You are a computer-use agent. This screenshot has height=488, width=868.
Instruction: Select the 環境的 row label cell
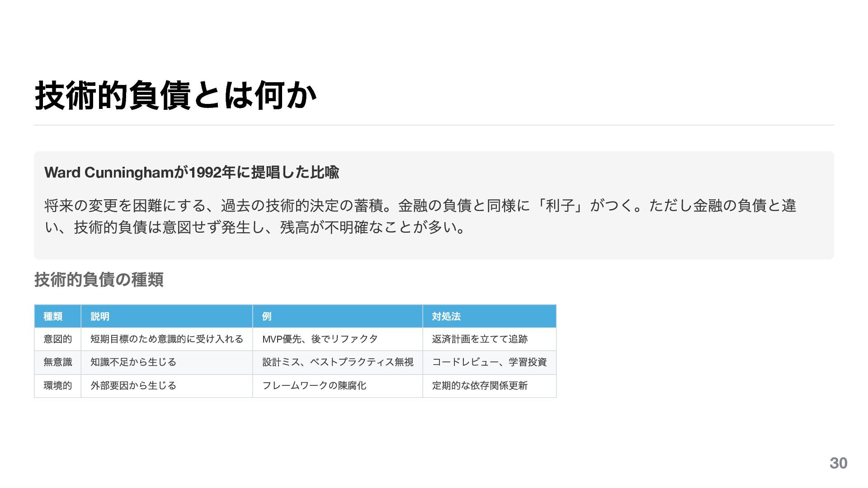coord(57,385)
